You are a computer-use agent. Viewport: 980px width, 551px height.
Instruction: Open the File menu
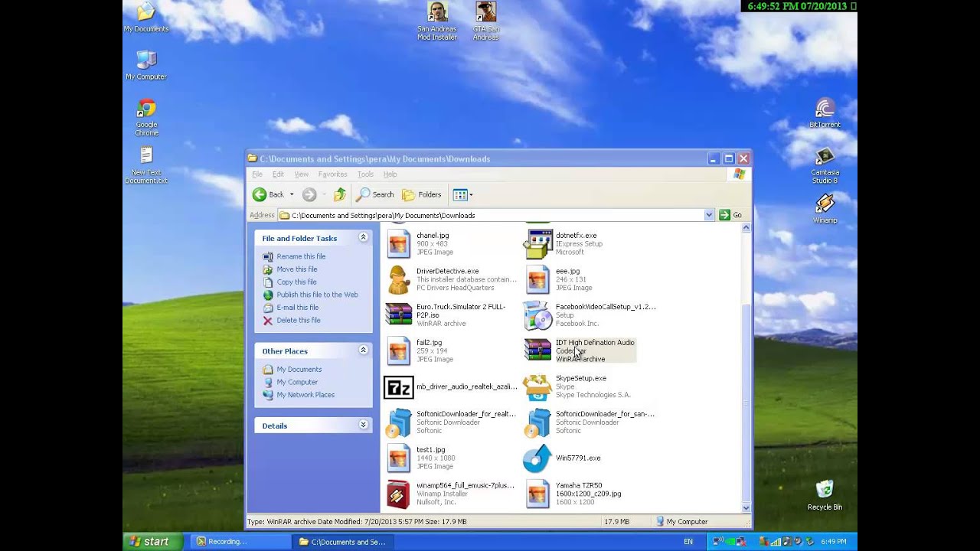click(x=257, y=174)
